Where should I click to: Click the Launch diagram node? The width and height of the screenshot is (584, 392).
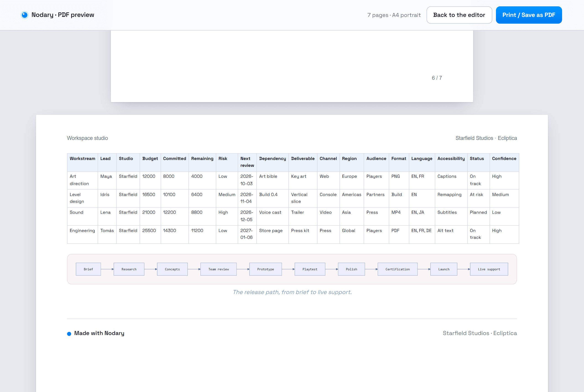point(444,269)
